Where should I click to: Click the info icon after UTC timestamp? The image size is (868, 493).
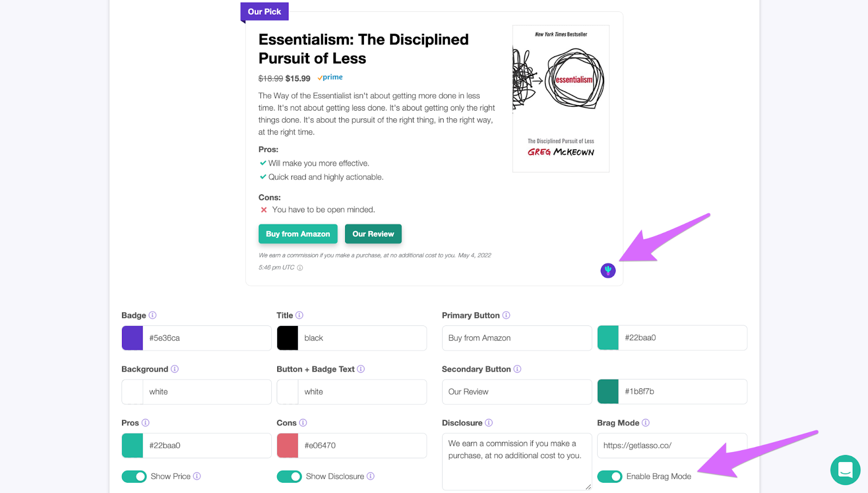pyautogui.click(x=300, y=267)
